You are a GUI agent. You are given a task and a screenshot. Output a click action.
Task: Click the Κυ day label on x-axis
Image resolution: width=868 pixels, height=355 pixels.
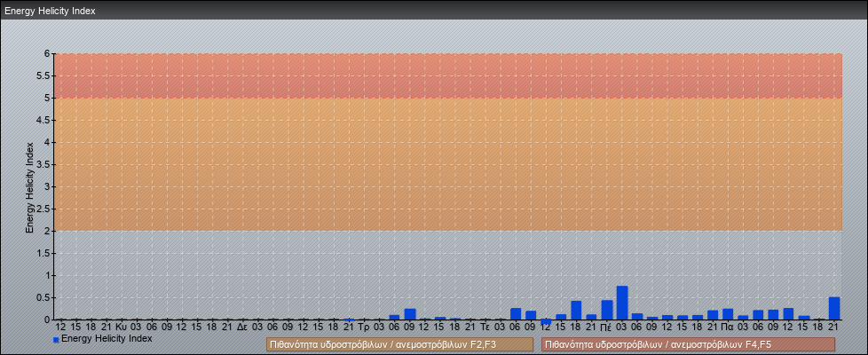[x=122, y=327]
